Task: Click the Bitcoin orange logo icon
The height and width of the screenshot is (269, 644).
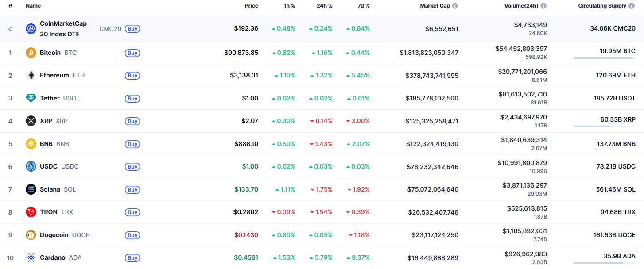Action: tap(31, 53)
